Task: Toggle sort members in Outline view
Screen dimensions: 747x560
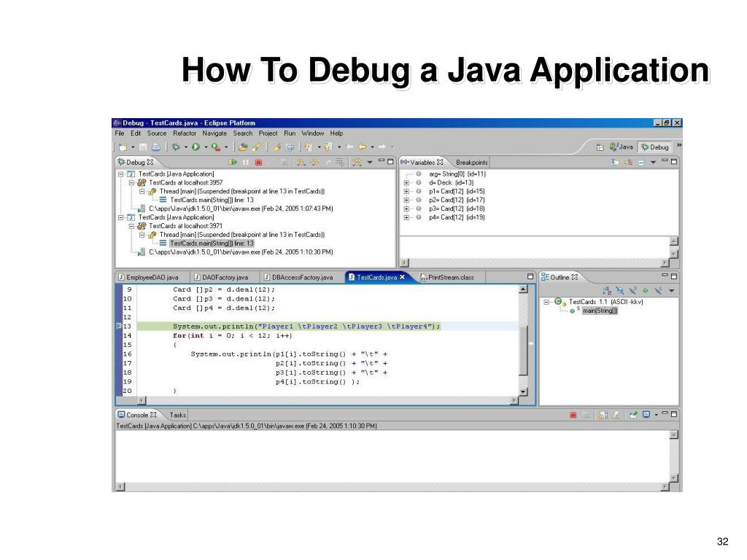Action: (607, 290)
